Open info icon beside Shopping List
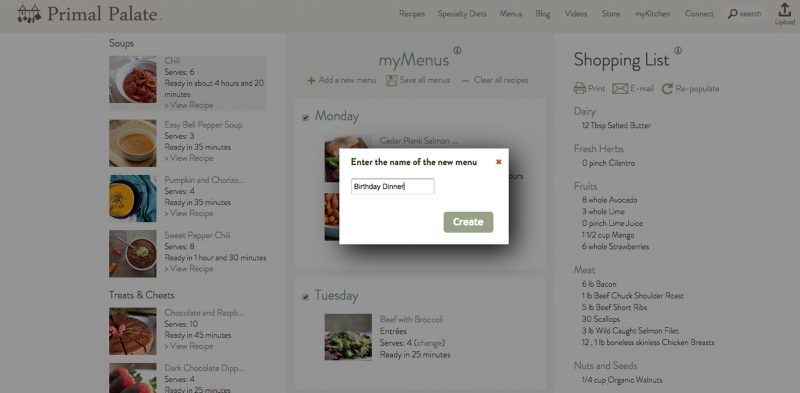The height and width of the screenshot is (393, 800). [678, 51]
